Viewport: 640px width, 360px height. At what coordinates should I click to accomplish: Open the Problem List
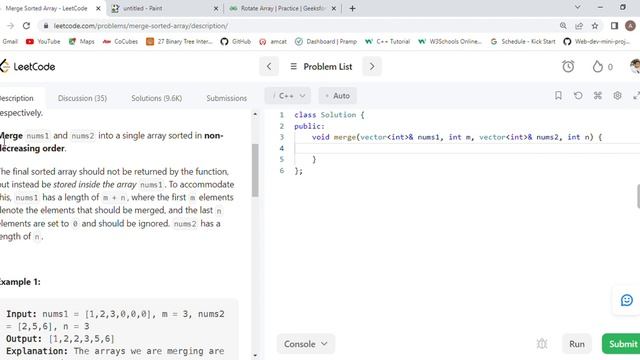[x=321, y=67]
